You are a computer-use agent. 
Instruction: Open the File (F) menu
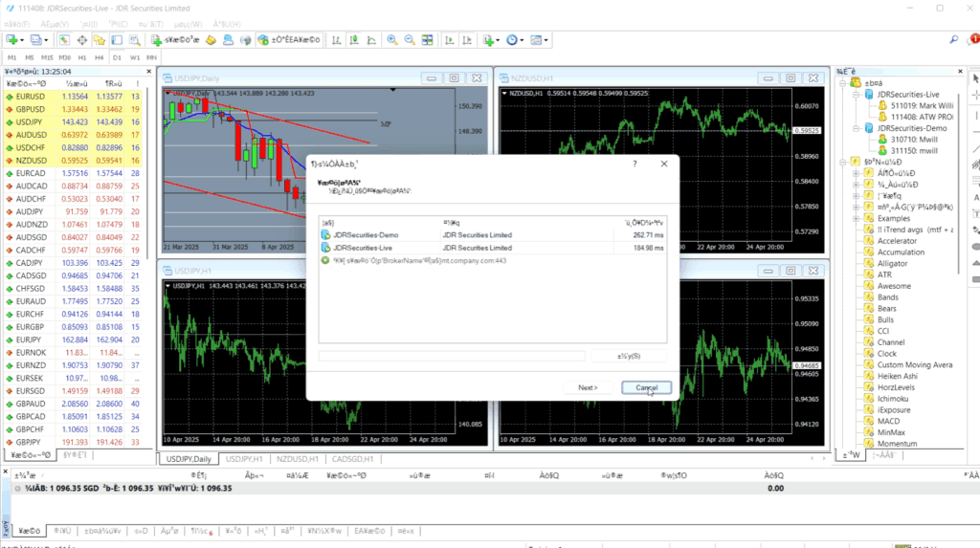click(x=17, y=24)
